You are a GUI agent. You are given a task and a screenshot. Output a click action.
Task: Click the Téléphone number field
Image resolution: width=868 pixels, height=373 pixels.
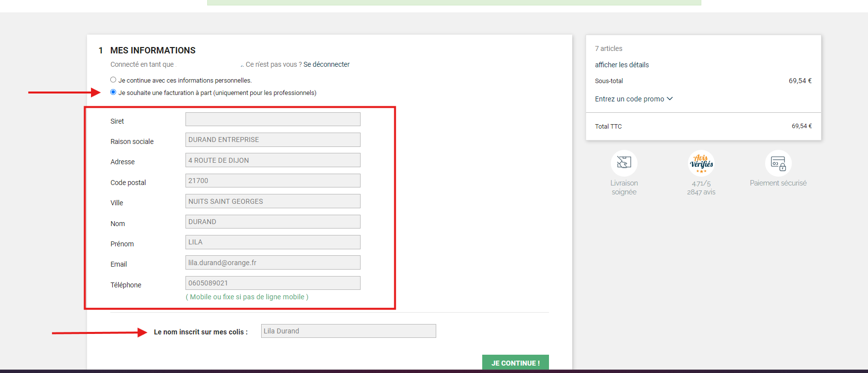point(273,283)
